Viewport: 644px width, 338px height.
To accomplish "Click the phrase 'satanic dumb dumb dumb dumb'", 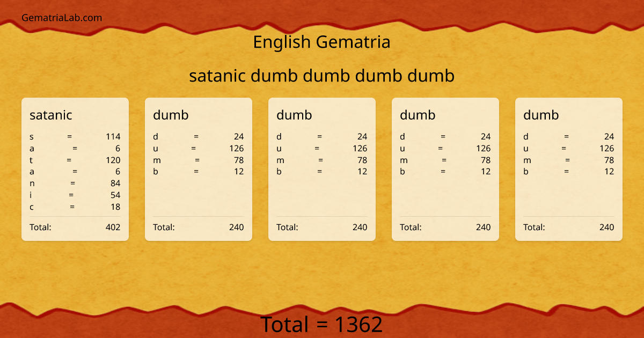I will click(x=321, y=76).
